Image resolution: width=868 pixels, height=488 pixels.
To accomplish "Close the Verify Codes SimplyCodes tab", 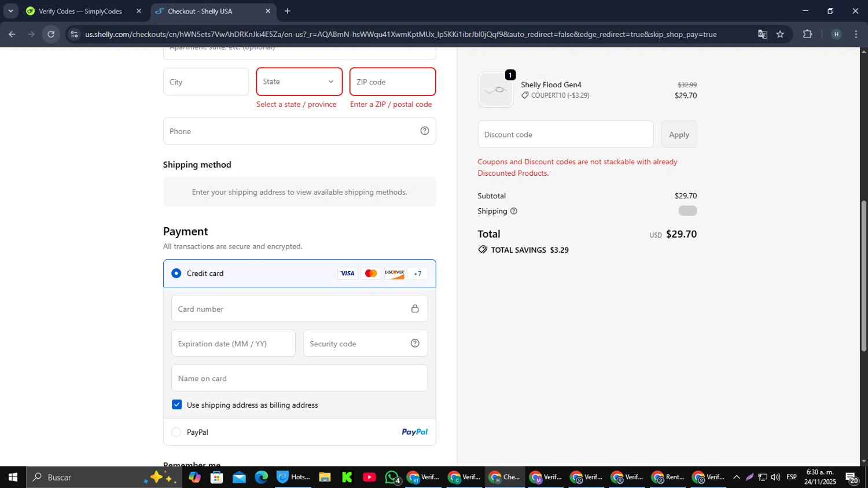I will [139, 11].
